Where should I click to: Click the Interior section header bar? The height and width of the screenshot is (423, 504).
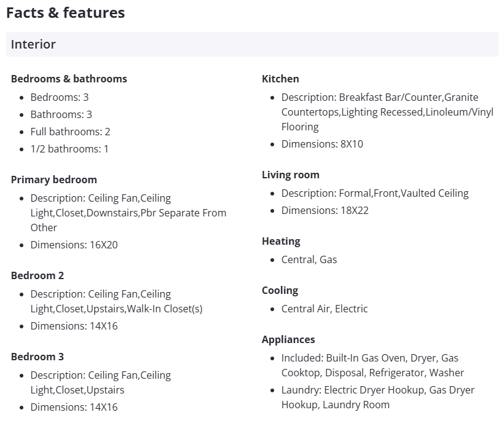tap(252, 44)
